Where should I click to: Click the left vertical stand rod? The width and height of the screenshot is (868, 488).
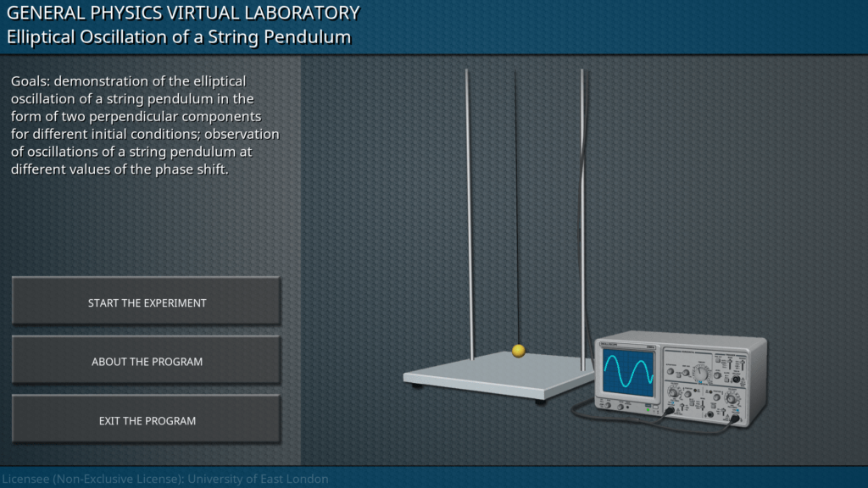point(469,212)
